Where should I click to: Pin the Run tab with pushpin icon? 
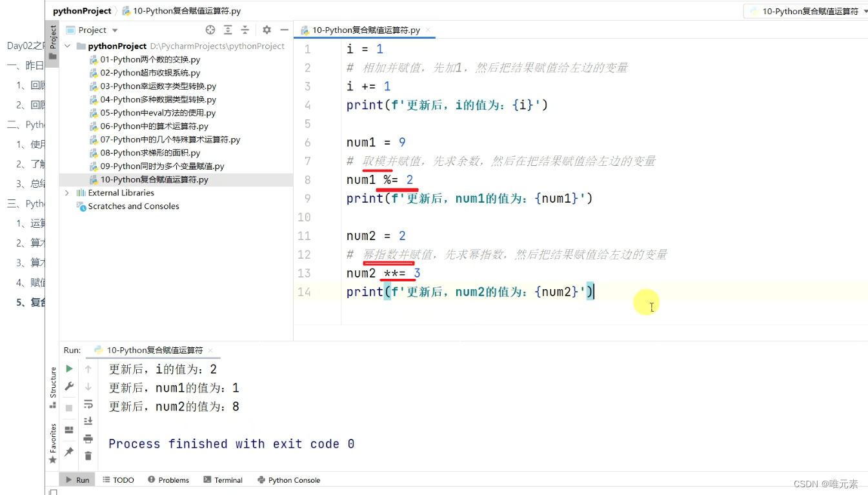(69, 452)
